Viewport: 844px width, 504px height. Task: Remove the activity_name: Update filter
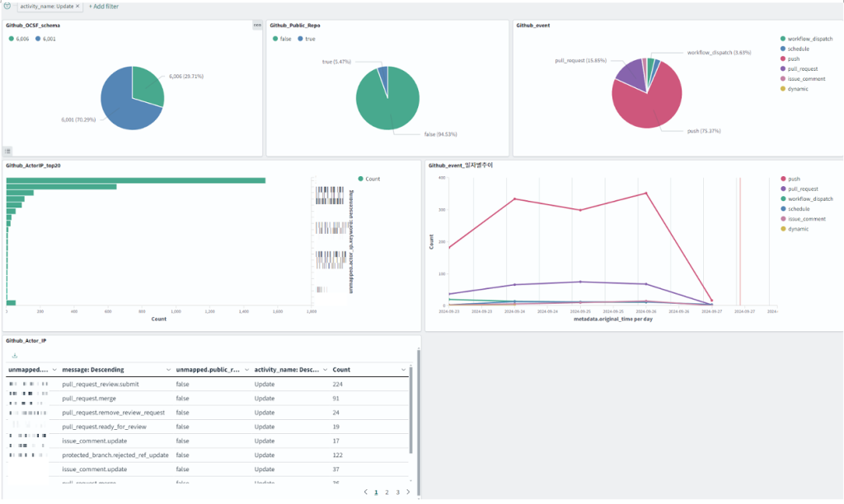pyautogui.click(x=77, y=7)
